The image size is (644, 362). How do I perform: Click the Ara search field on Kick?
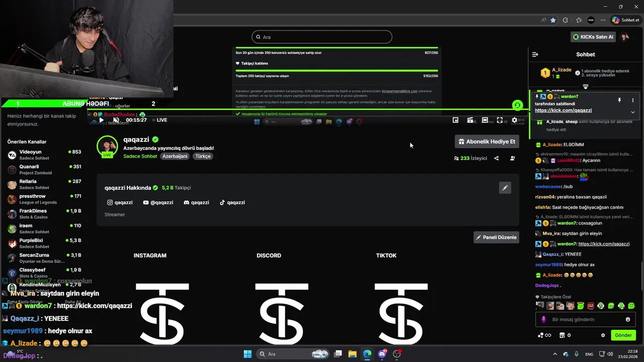click(x=322, y=37)
